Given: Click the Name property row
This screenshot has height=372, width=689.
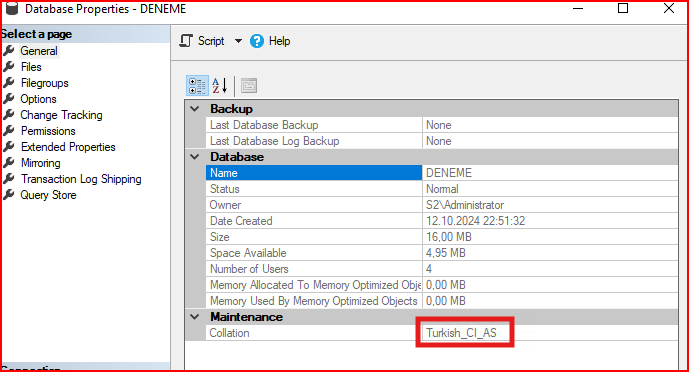Looking at the screenshot, I should pyautogui.click(x=442, y=173).
